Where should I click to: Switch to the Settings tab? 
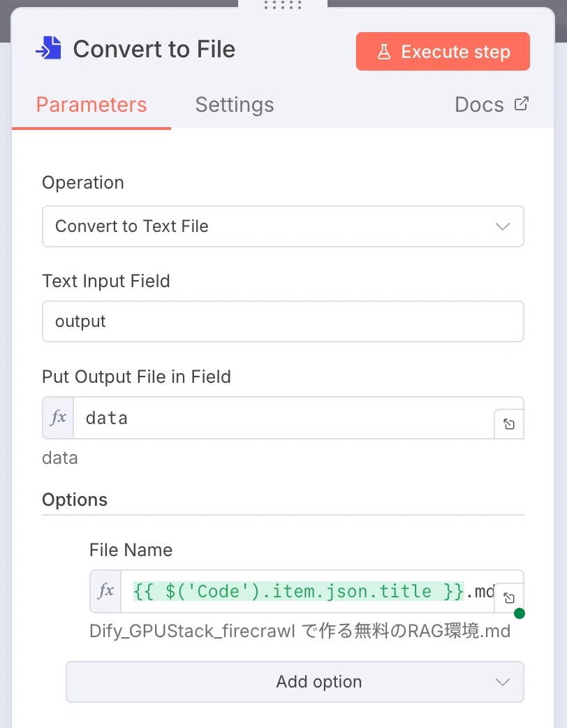coord(235,105)
